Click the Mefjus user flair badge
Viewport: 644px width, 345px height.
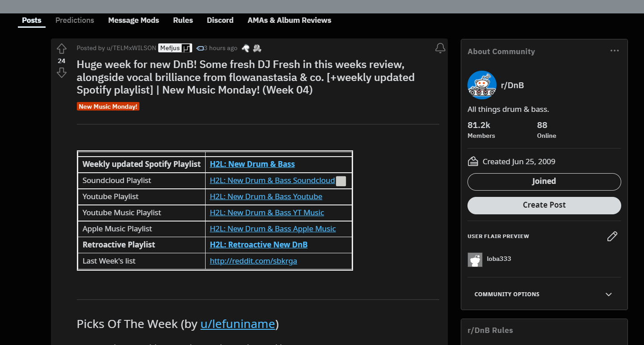point(175,48)
